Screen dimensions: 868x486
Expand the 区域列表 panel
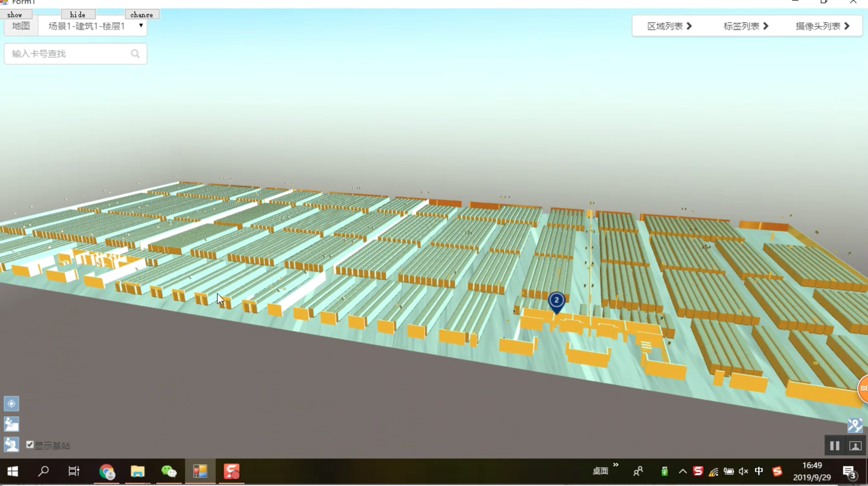(x=669, y=26)
